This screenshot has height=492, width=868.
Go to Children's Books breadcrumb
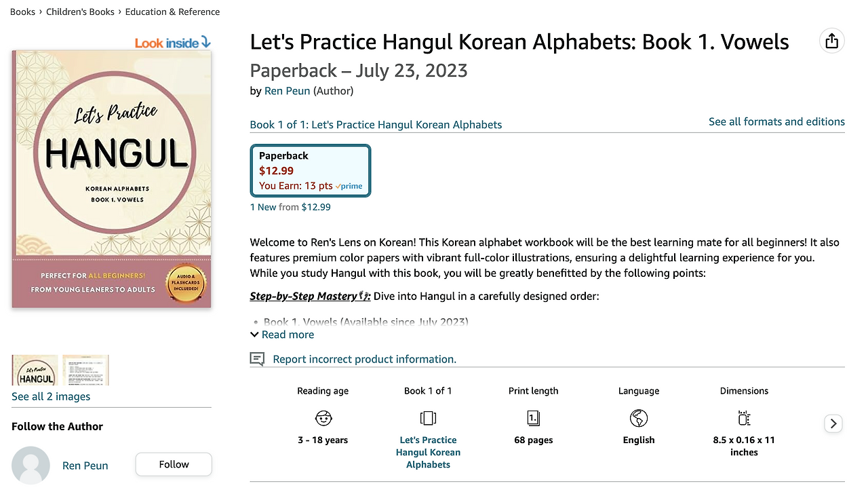point(80,12)
